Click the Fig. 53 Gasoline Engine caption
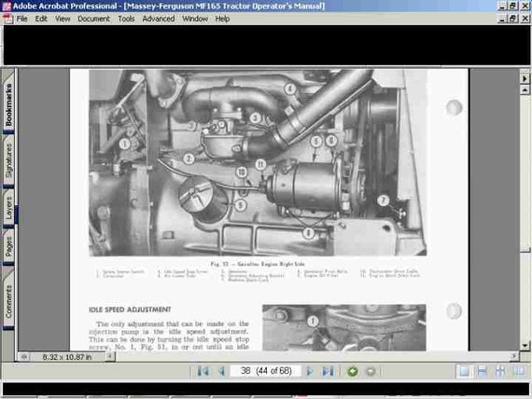The width and height of the screenshot is (532, 399). point(258,264)
